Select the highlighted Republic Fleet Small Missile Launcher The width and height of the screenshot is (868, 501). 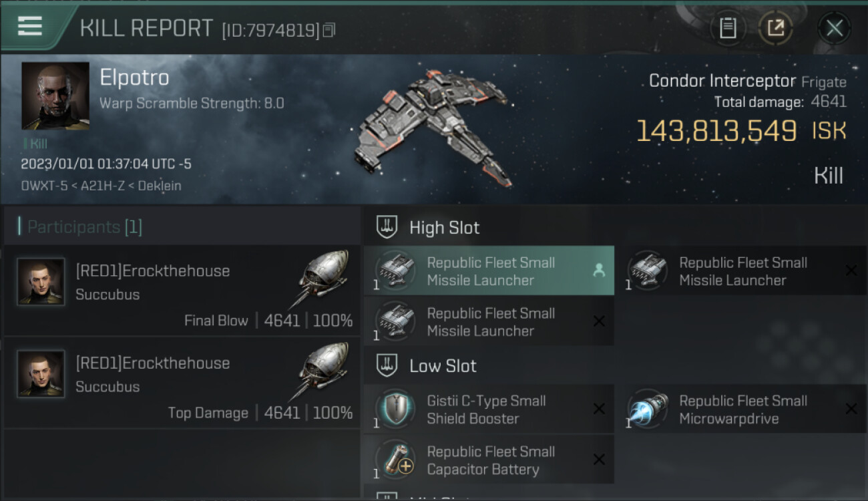[x=489, y=271]
